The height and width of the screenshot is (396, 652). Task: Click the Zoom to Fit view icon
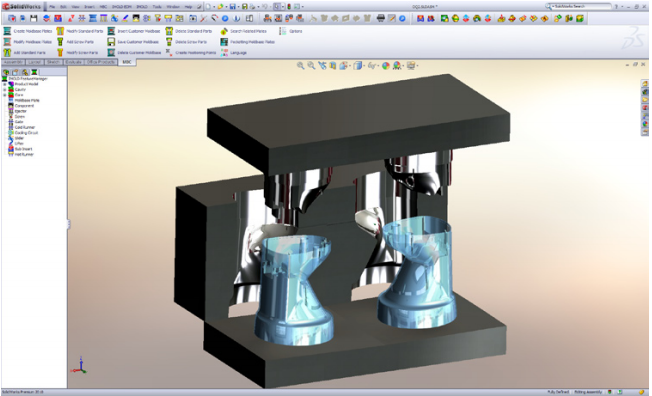click(301, 66)
